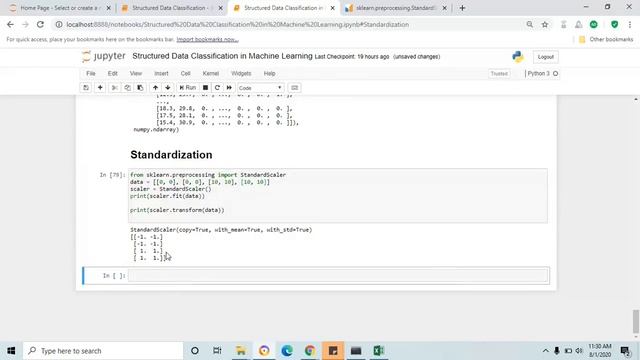640x360 pixels.
Task: Insert a cell below with the plus icon
Action: (100, 88)
